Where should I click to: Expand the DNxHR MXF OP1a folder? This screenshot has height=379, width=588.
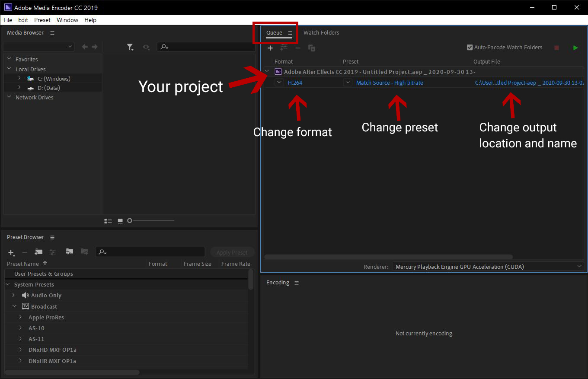(20, 360)
